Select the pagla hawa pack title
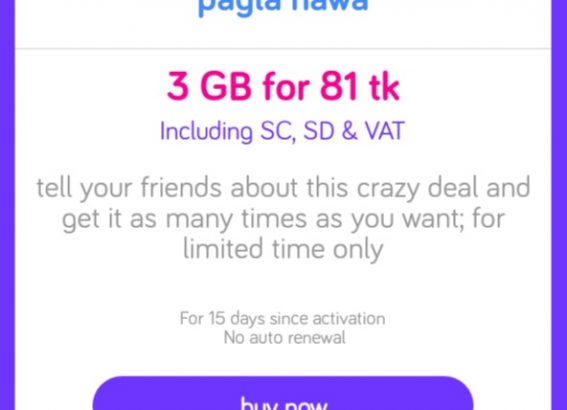The height and width of the screenshot is (410, 567). (x=283, y=6)
